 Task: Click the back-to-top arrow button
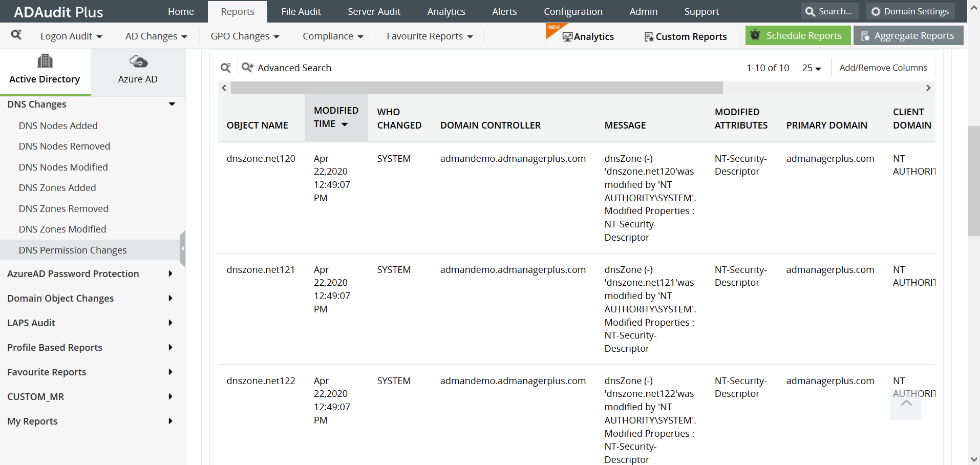(906, 405)
